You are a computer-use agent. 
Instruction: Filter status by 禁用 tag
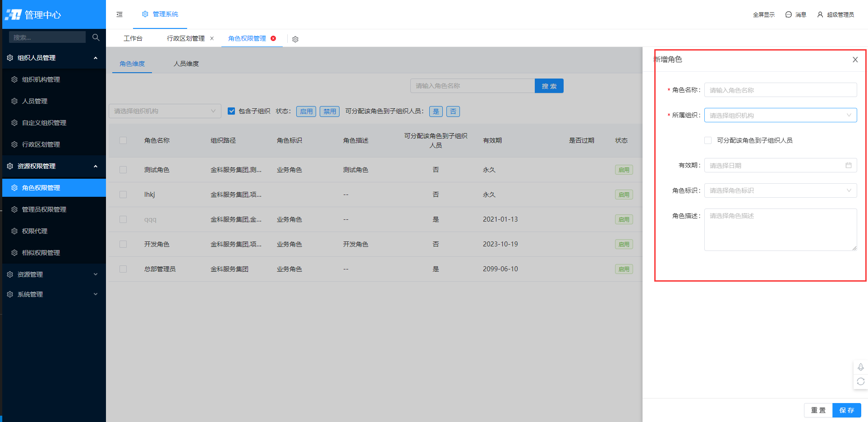pyautogui.click(x=330, y=111)
